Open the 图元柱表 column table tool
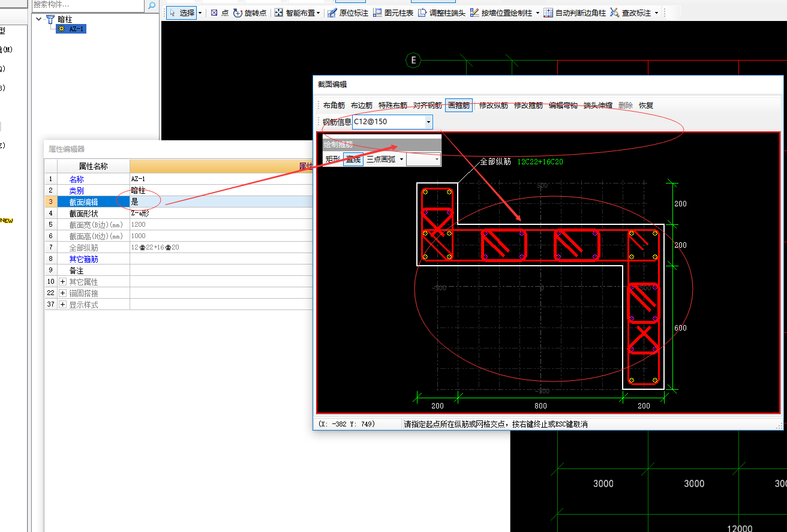 click(x=393, y=13)
